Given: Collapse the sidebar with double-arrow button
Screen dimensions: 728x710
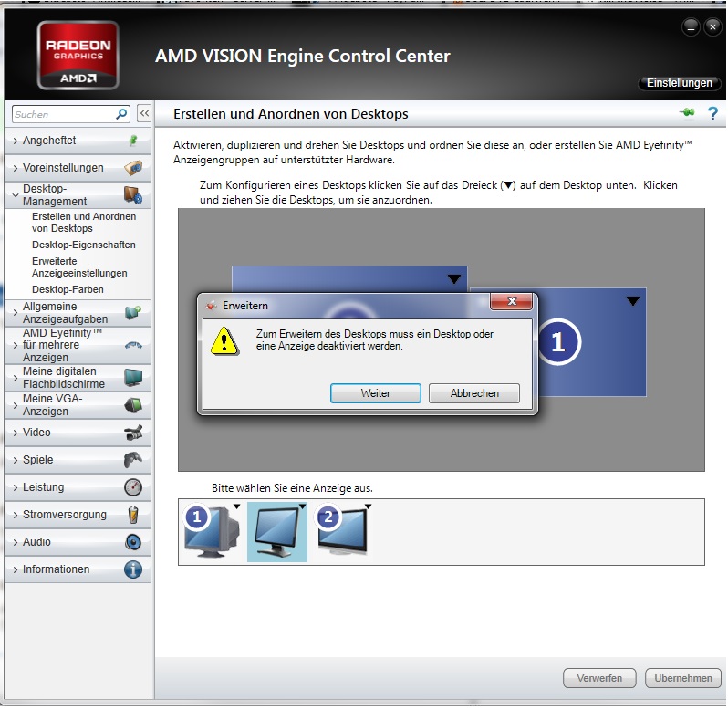Looking at the screenshot, I should 144,113.
